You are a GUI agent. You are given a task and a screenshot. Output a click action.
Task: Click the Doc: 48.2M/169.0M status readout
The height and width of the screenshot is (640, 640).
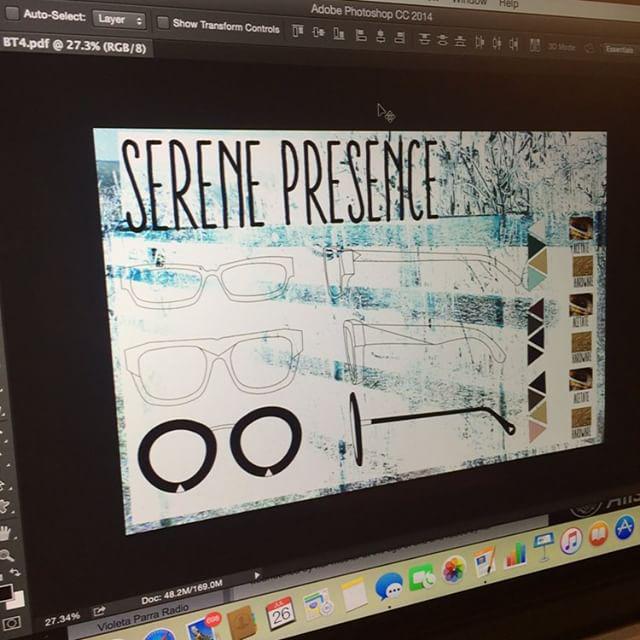[182, 592]
